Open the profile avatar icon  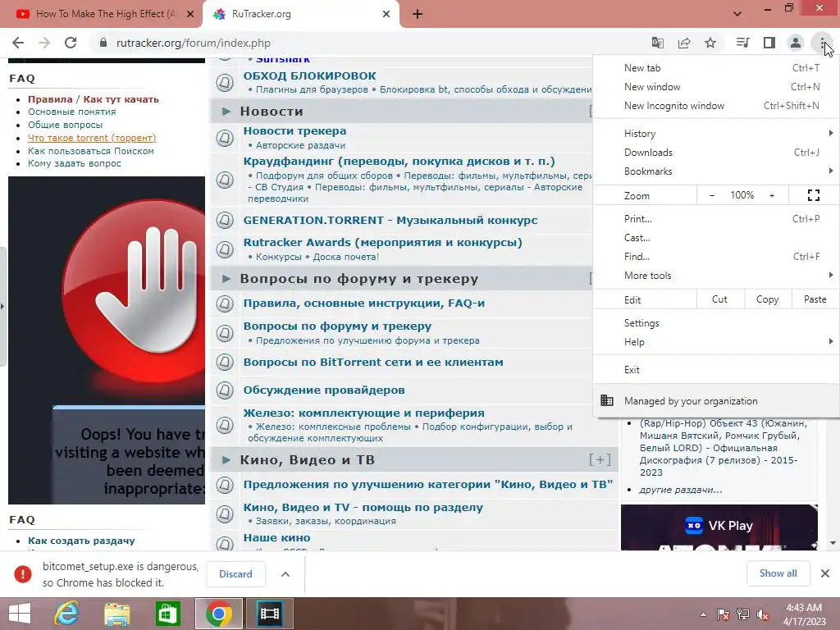(x=796, y=43)
